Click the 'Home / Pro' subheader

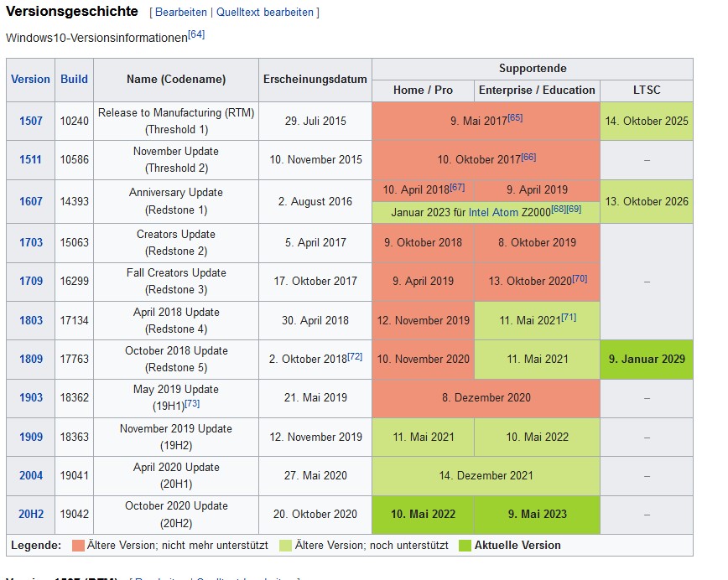point(423,90)
